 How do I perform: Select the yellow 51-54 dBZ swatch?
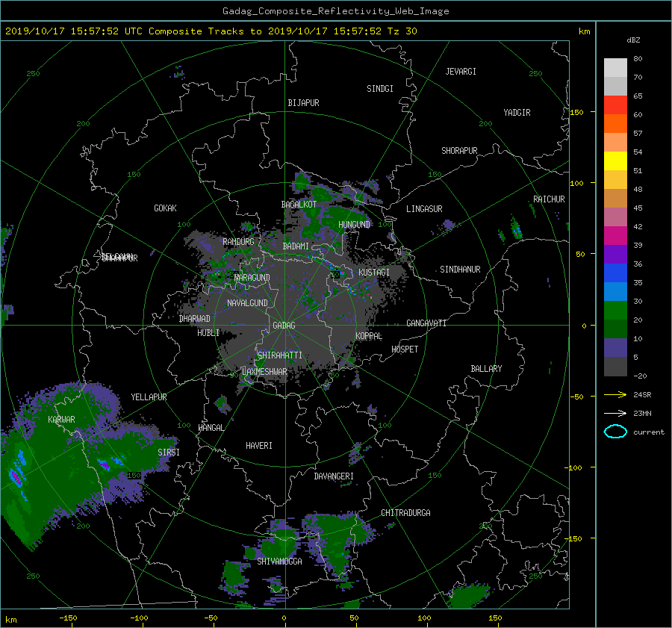click(x=615, y=161)
